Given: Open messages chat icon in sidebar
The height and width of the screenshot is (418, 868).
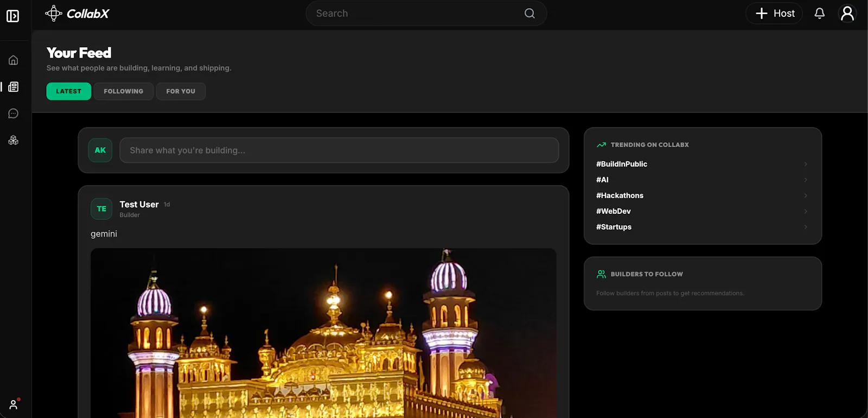Looking at the screenshot, I should (14, 113).
